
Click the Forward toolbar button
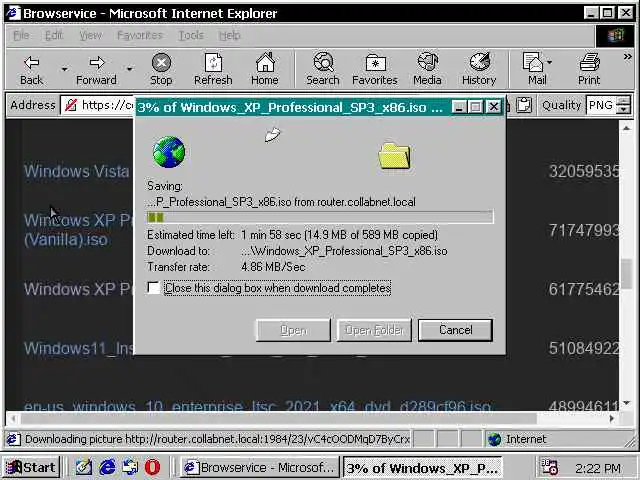96,69
